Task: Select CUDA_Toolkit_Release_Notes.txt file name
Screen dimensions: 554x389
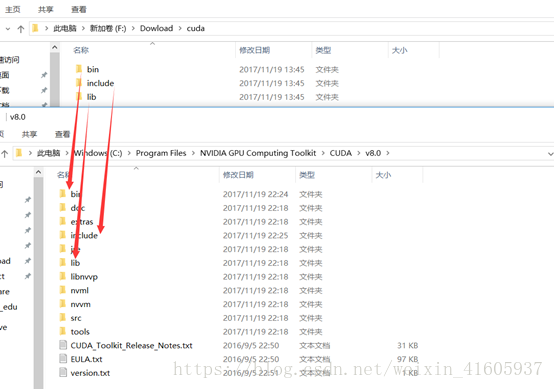Action: coord(131,345)
